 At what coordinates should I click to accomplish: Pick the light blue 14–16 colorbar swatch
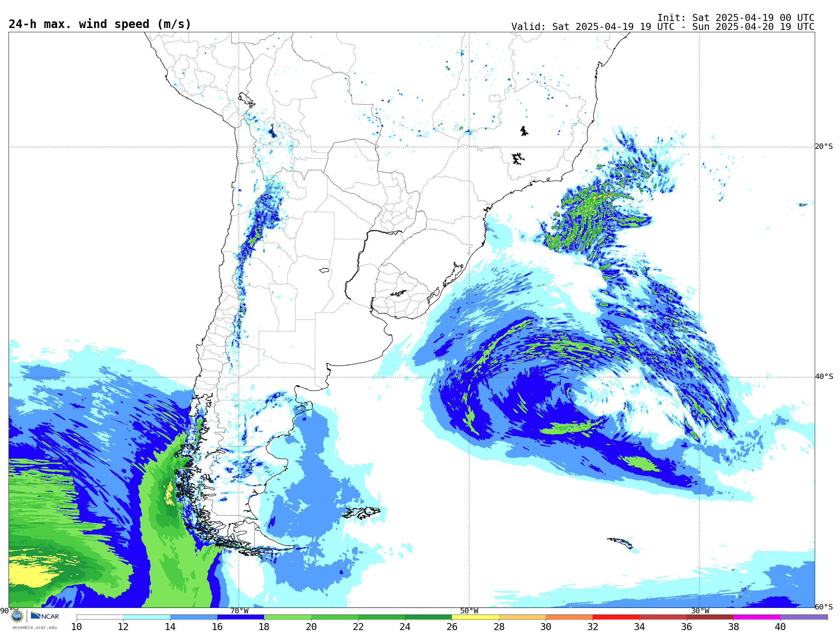pos(194,617)
